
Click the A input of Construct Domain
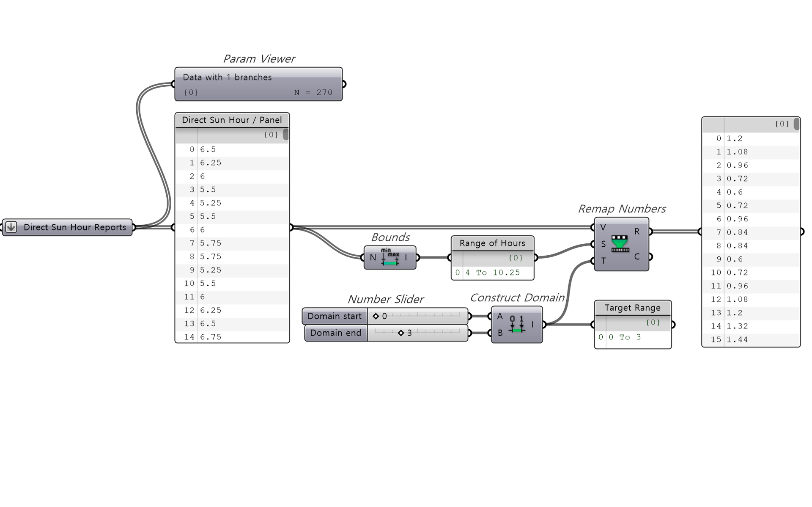click(x=500, y=316)
